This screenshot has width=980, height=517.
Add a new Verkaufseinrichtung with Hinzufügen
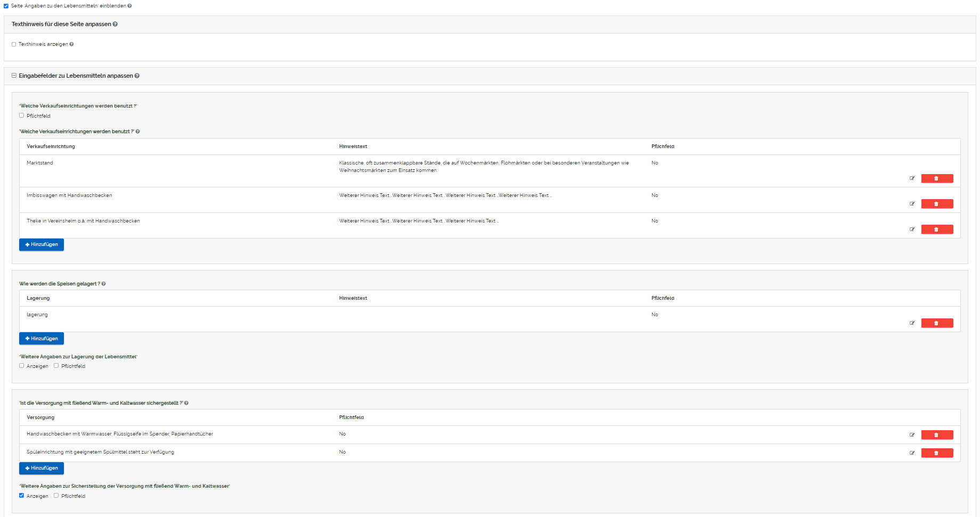42,244
